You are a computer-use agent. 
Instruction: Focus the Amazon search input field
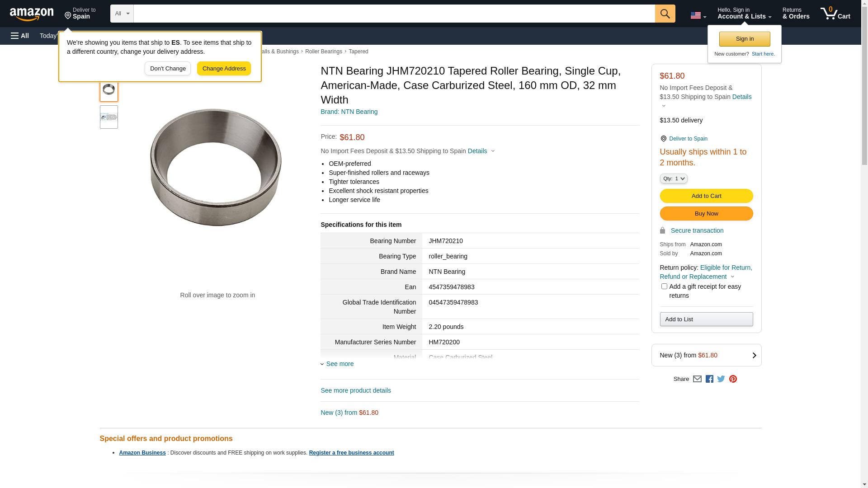click(x=394, y=14)
